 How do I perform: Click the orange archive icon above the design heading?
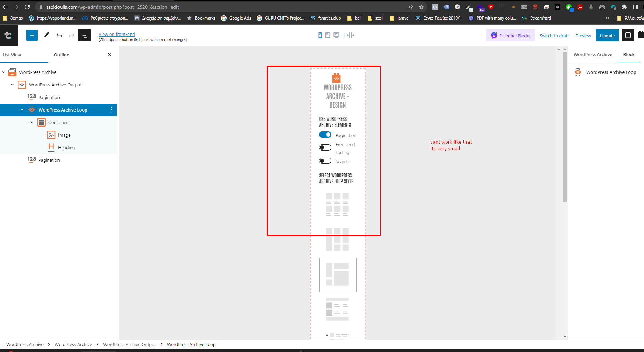336,78
